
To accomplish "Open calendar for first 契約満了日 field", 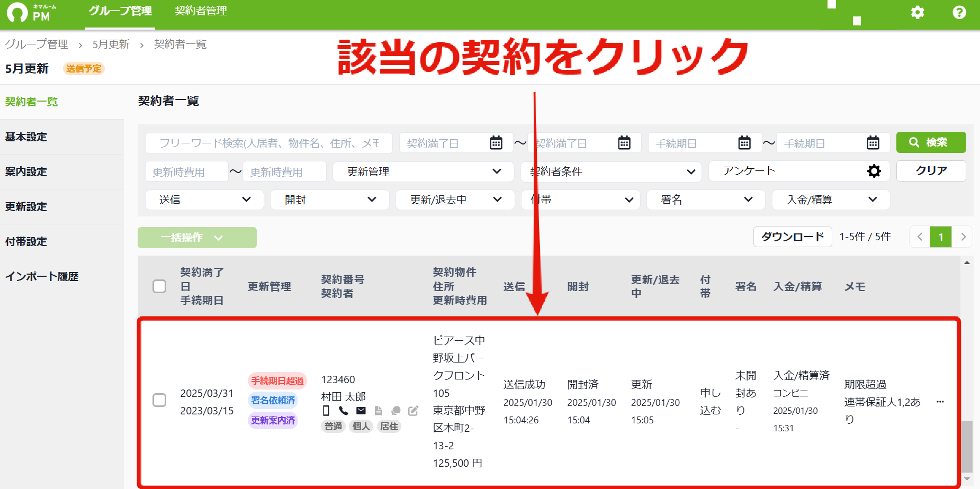I will point(496,143).
